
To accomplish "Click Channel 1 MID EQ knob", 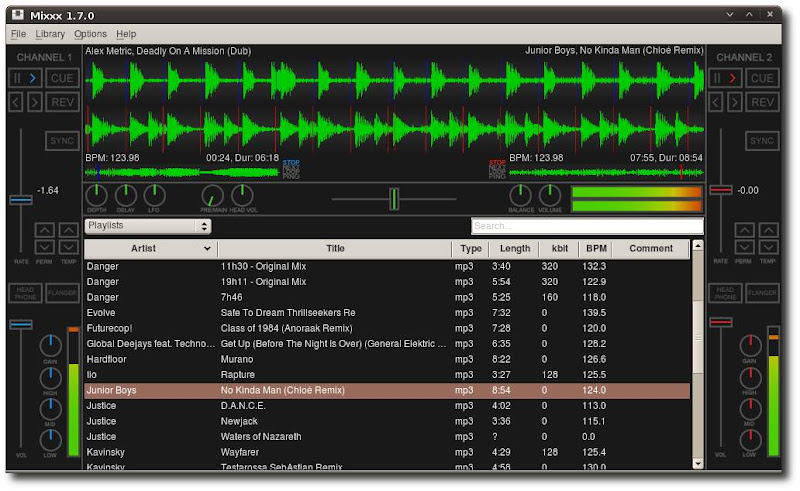I will tap(51, 409).
